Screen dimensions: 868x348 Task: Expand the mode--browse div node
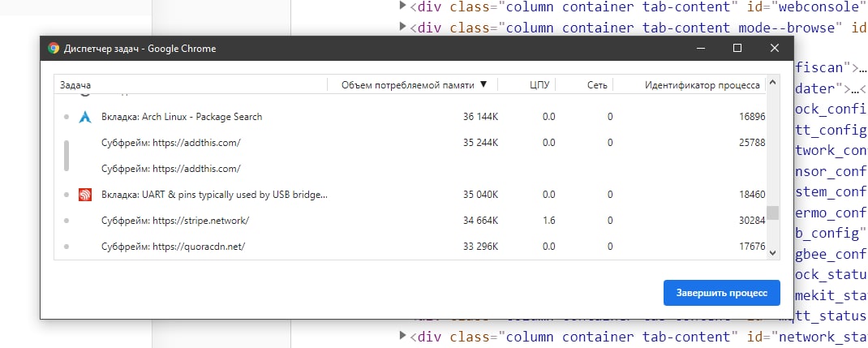(403, 27)
